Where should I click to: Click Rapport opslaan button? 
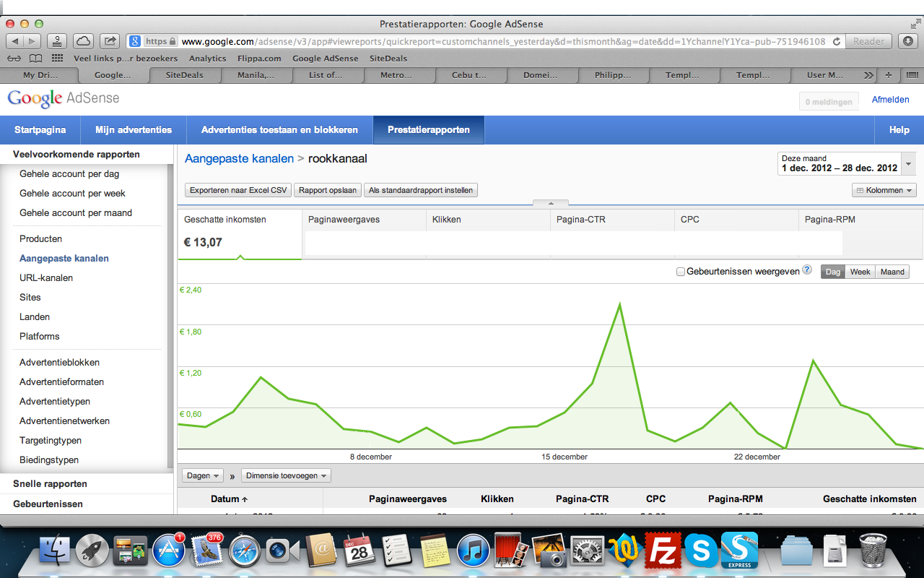[x=328, y=190]
